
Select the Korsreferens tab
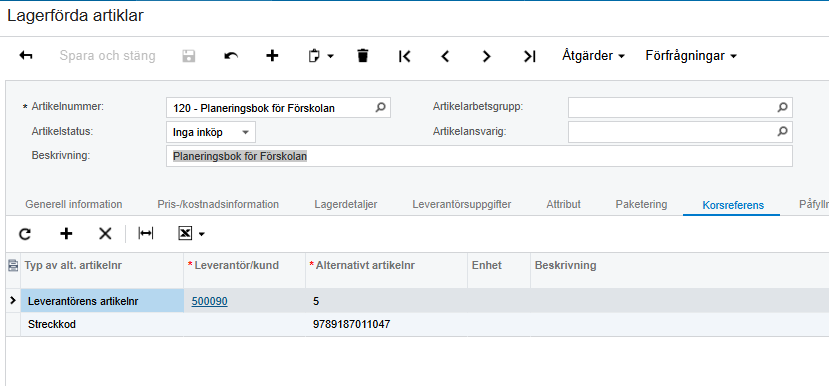point(733,205)
